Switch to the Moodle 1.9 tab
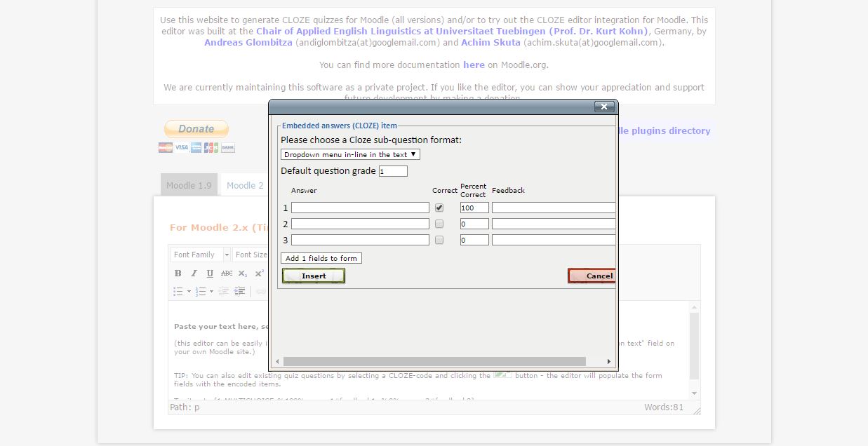 189,185
